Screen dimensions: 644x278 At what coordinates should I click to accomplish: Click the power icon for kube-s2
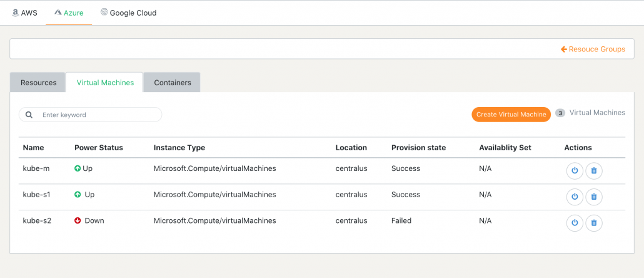tap(575, 223)
